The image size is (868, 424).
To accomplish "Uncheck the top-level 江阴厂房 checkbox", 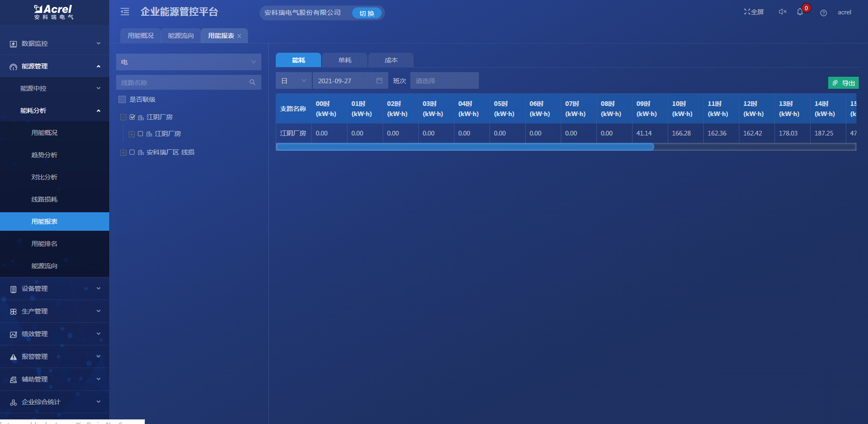I will (x=132, y=117).
